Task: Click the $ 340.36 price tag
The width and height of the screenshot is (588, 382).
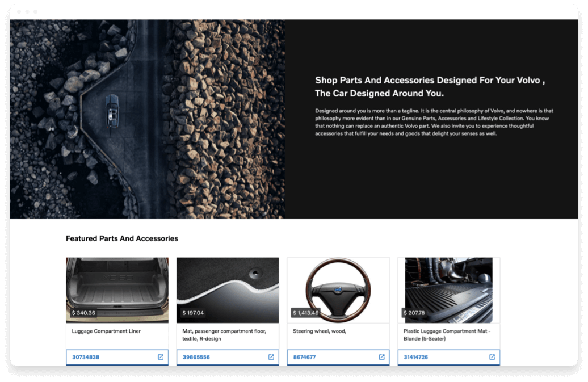Action: 83,313
